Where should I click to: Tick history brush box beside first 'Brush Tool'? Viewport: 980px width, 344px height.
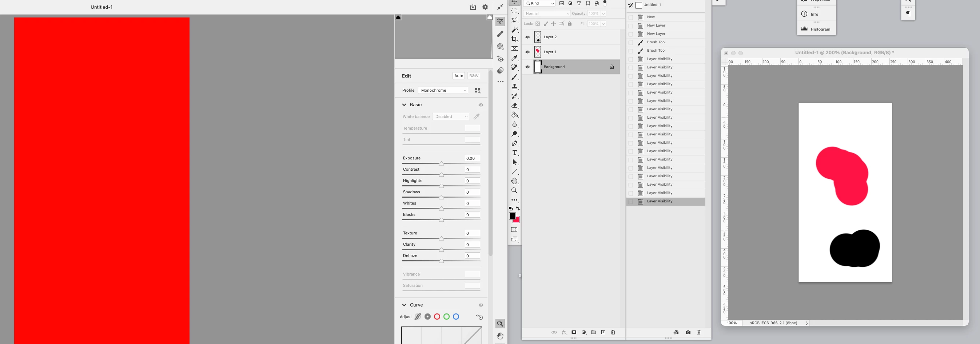630,42
